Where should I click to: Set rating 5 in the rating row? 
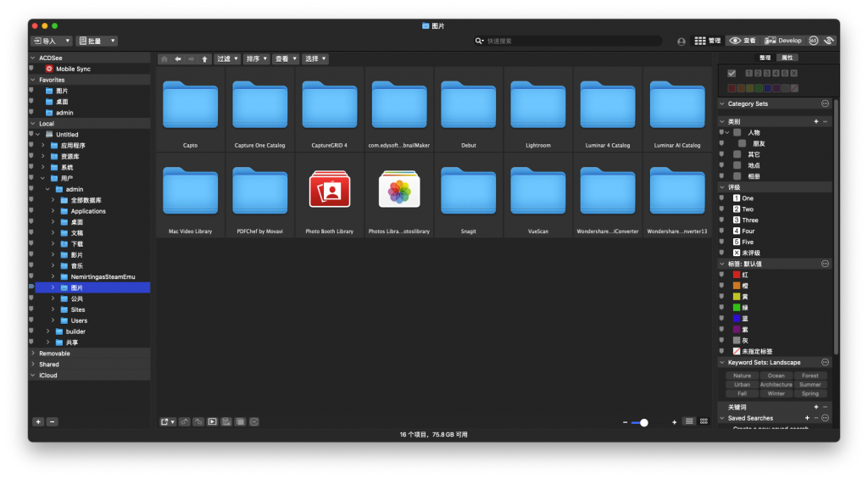coord(785,73)
